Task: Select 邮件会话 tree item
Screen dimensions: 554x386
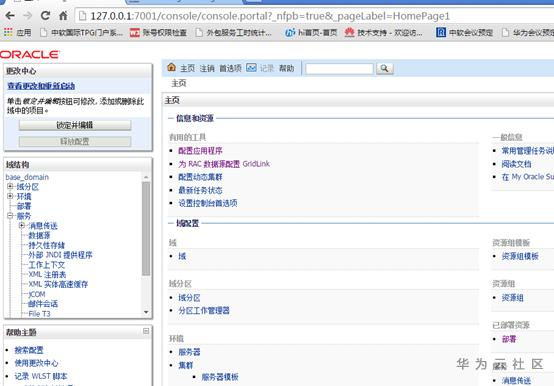Action: [x=43, y=304]
